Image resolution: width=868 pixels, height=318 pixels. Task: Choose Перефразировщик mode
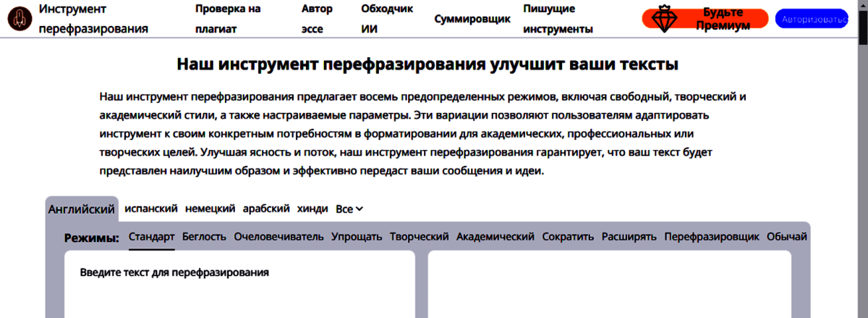[712, 237]
